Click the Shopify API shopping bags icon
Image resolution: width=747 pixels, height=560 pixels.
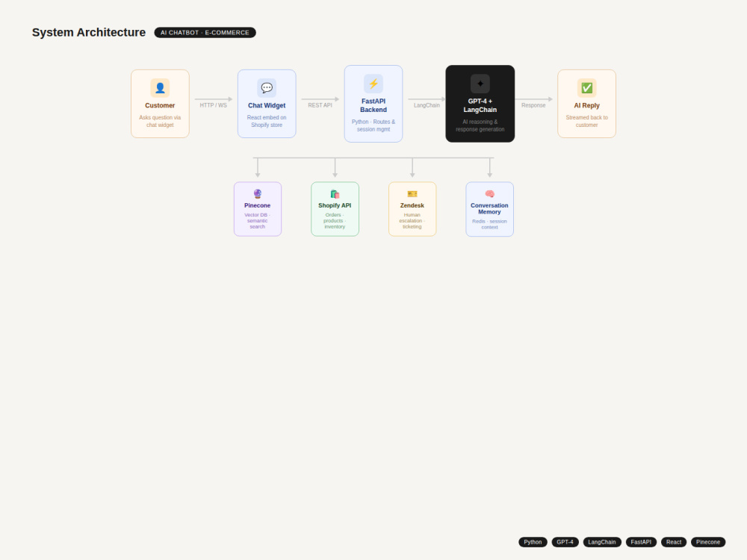335,194
